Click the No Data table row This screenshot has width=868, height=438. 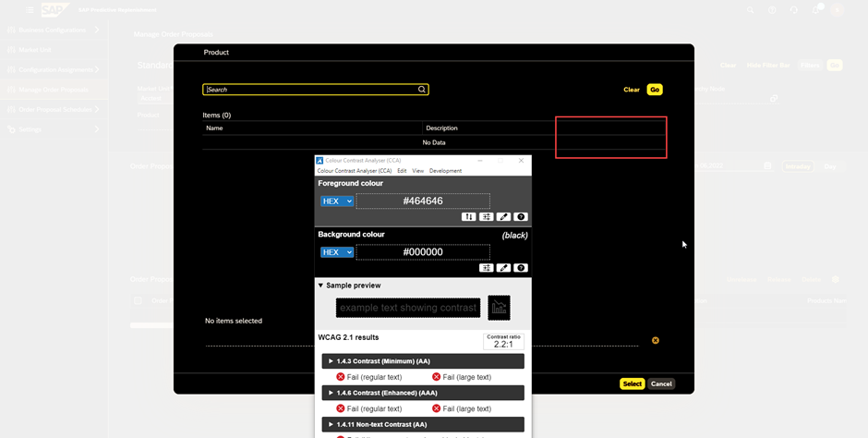click(x=434, y=142)
